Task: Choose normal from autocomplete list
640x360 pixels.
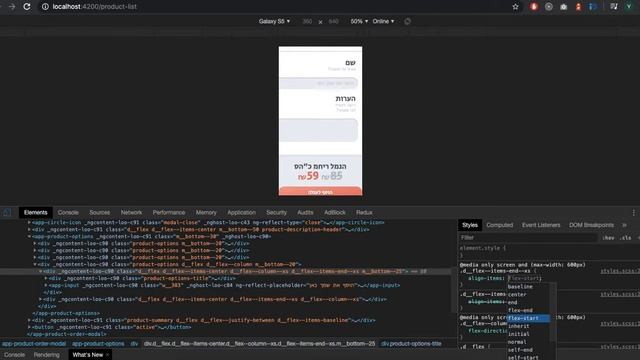Action: click(x=529, y=342)
